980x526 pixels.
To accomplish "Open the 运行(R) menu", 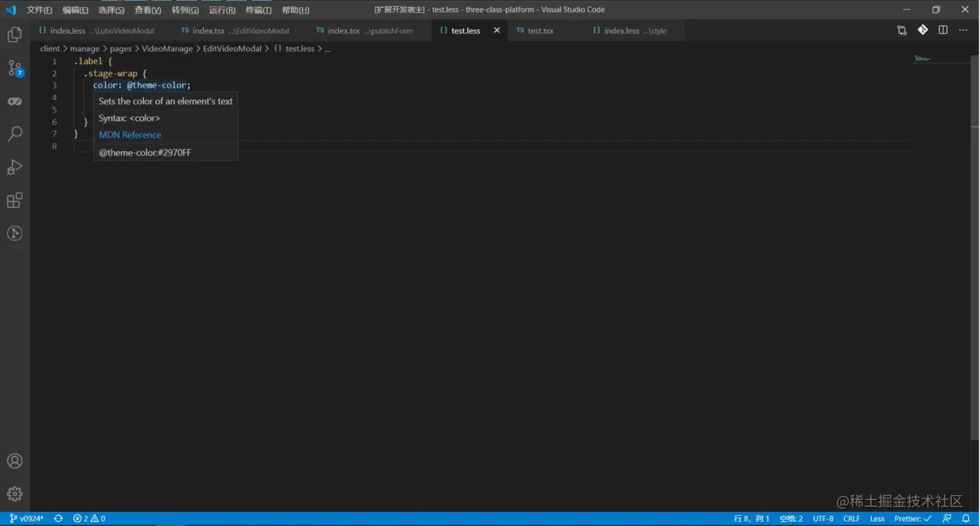I will tap(222, 9).
